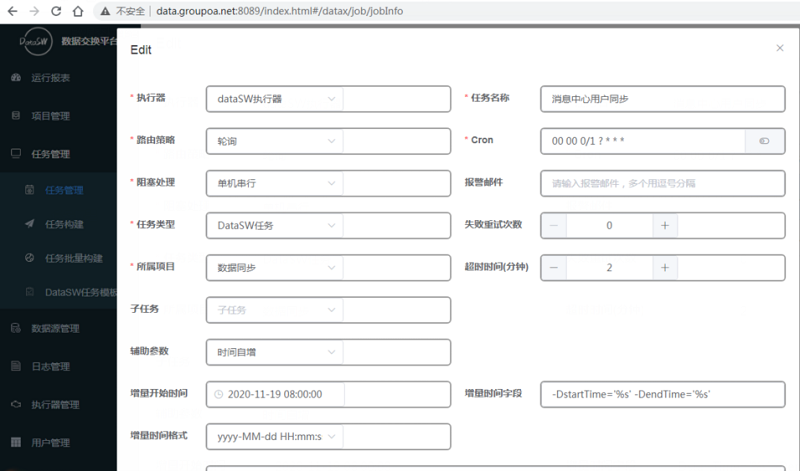Open the 子任务 dropdown
Viewport: 800px width, 471px height.
(275, 310)
